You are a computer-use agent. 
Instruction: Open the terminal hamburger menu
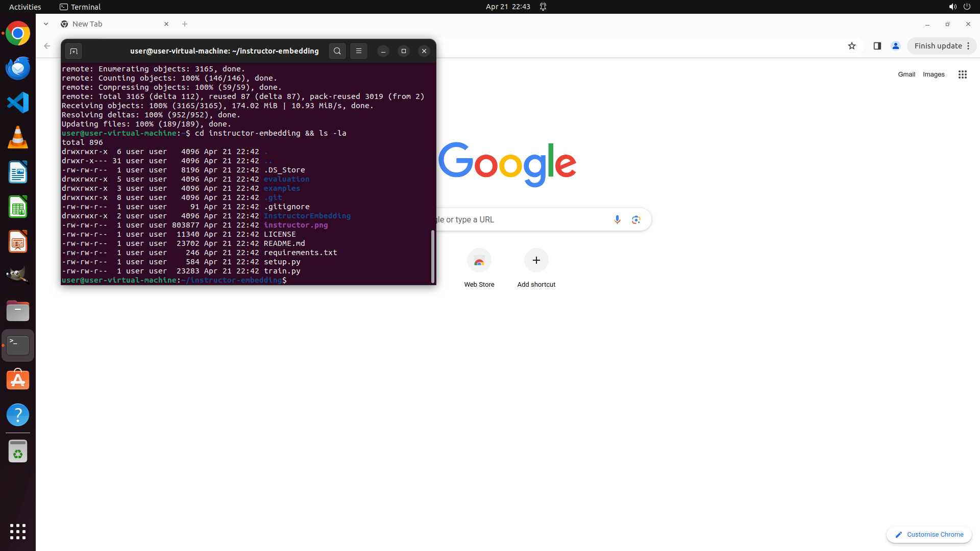tap(359, 51)
